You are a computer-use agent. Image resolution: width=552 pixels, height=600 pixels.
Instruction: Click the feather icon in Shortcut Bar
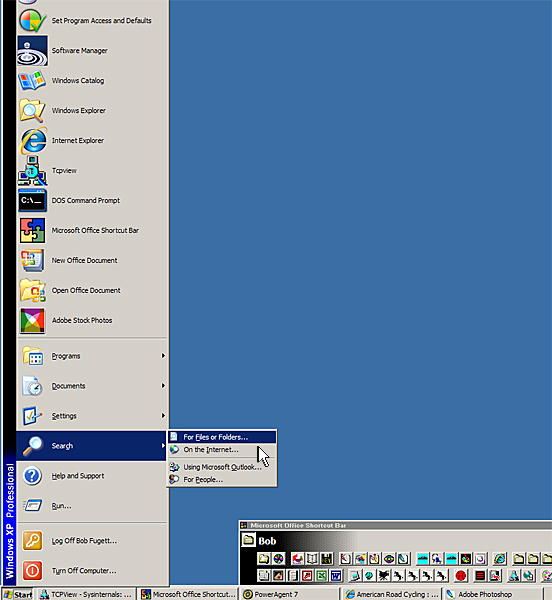[403, 559]
